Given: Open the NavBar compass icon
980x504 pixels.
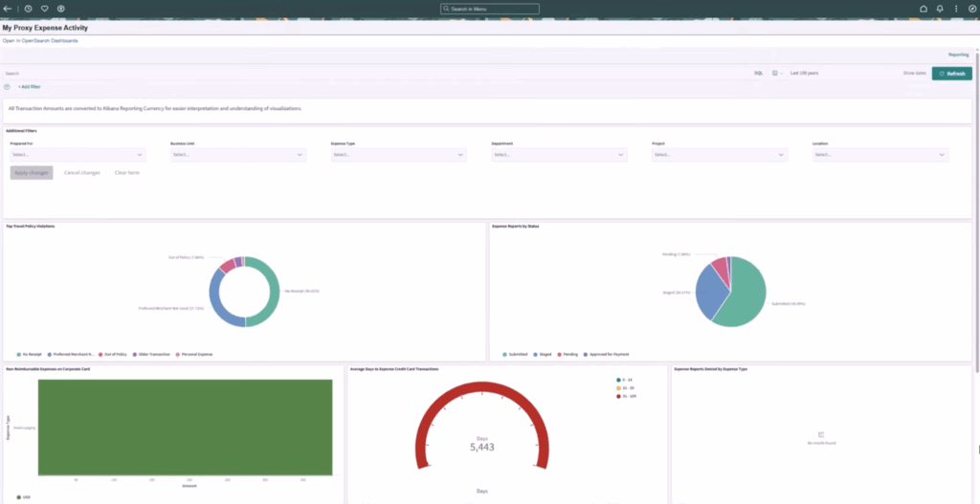Looking at the screenshot, I should point(972,9).
